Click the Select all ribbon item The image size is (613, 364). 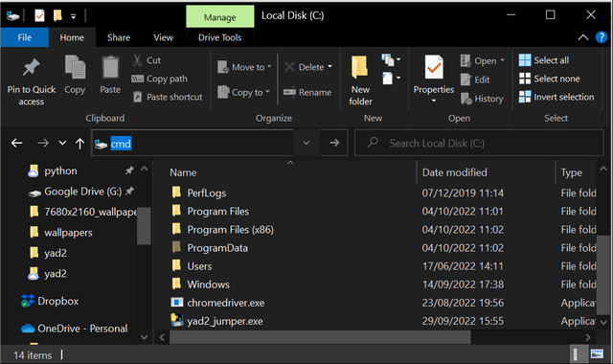point(544,60)
